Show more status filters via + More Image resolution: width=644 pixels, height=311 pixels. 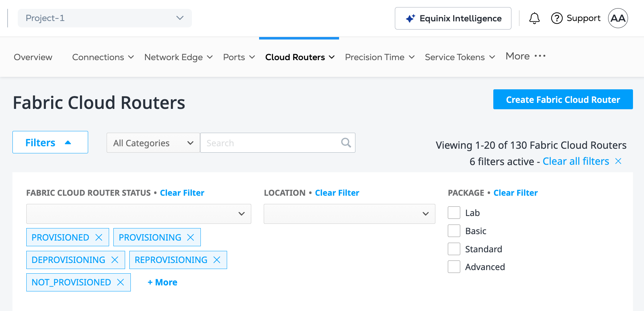click(162, 282)
